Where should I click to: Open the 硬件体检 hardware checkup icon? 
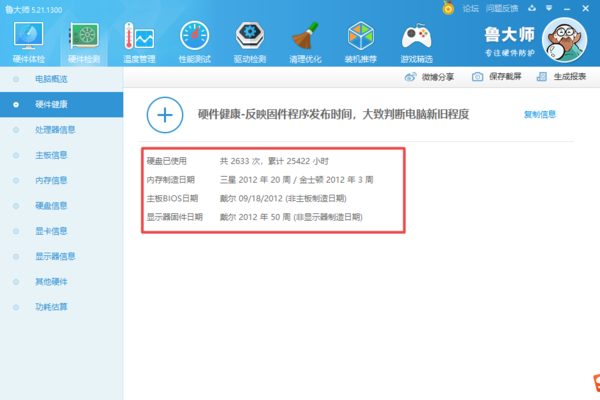tap(28, 36)
